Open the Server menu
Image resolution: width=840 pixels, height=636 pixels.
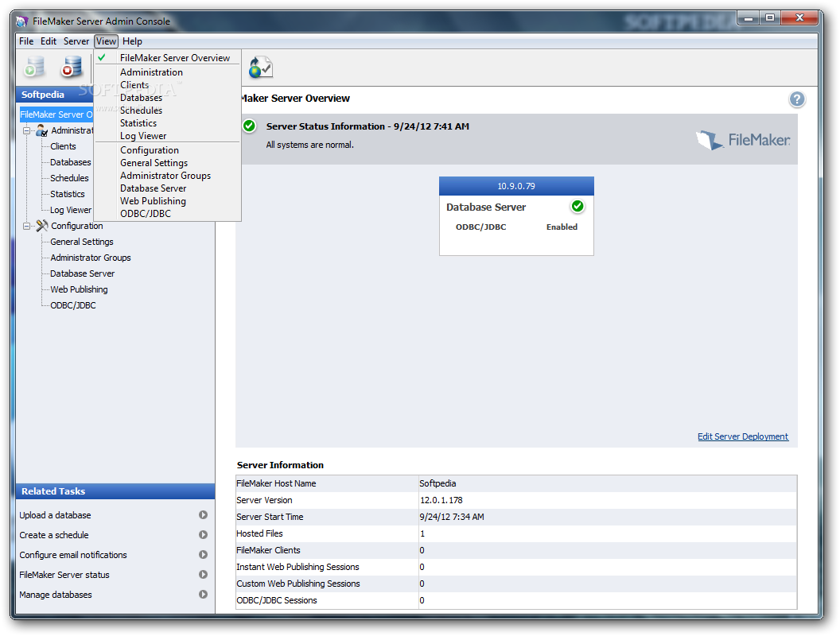pos(76,41)
